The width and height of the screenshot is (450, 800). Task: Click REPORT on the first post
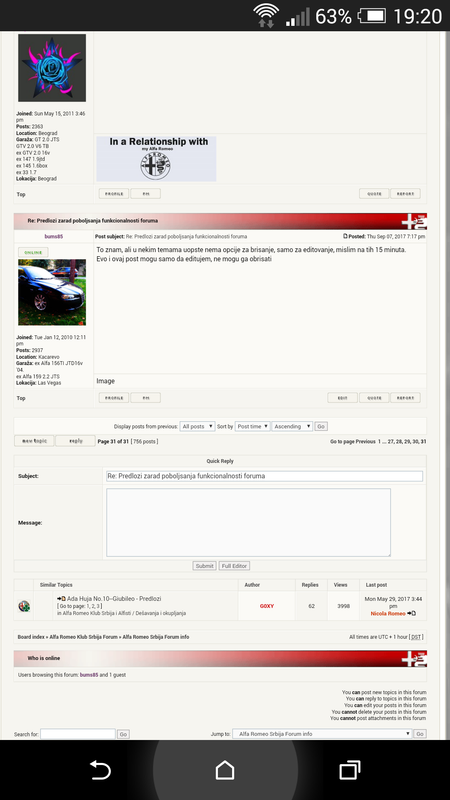coord(405,193)
